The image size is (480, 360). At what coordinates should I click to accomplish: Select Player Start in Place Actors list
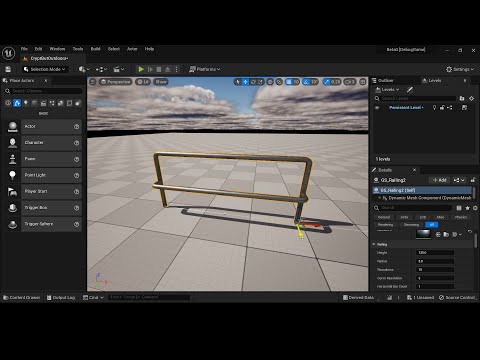(44, 192)
